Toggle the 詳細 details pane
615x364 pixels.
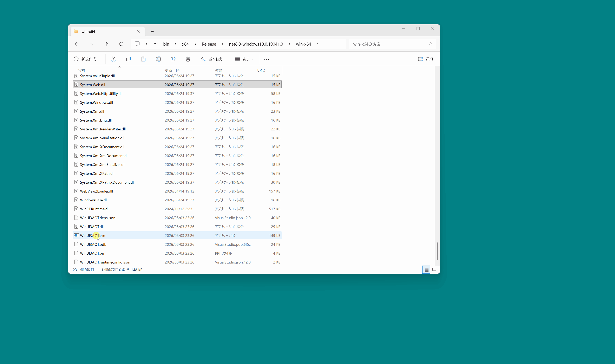(425, 59)
